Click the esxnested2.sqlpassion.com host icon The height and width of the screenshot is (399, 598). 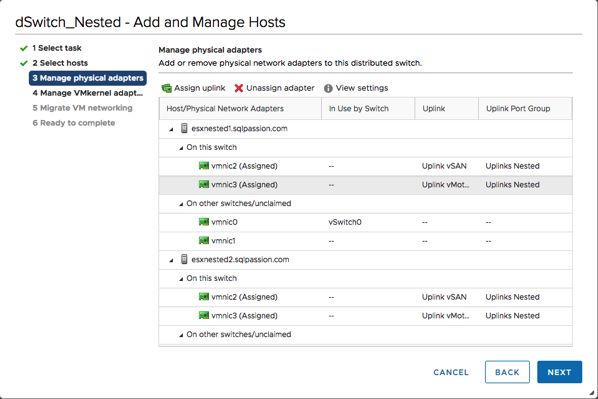pos(184,259)
